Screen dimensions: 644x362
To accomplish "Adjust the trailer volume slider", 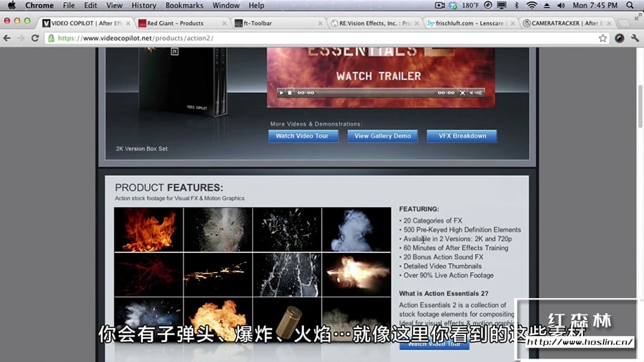I will [476, 93].
